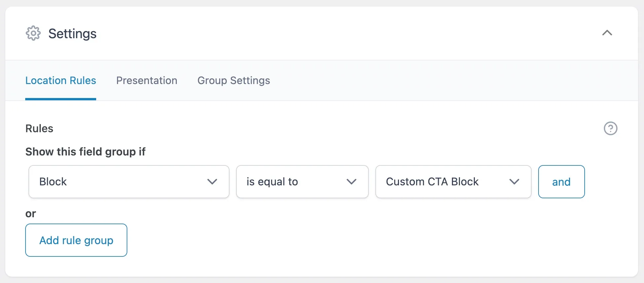This screenshot has height=283, width=644.
Task: Collapse the Settings panel with the chevron
Action: coord(607,33)
